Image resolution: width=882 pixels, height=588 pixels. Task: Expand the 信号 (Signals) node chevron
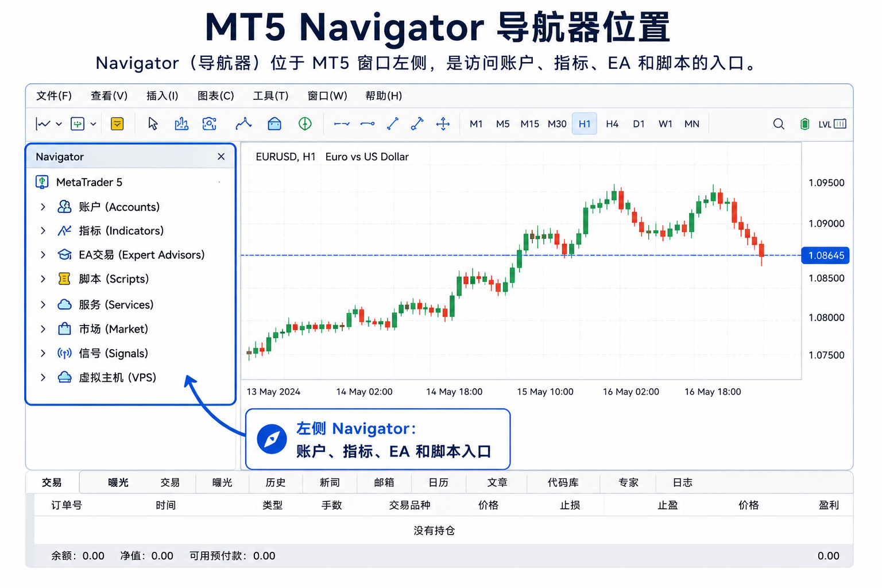[x=43, y=353]
